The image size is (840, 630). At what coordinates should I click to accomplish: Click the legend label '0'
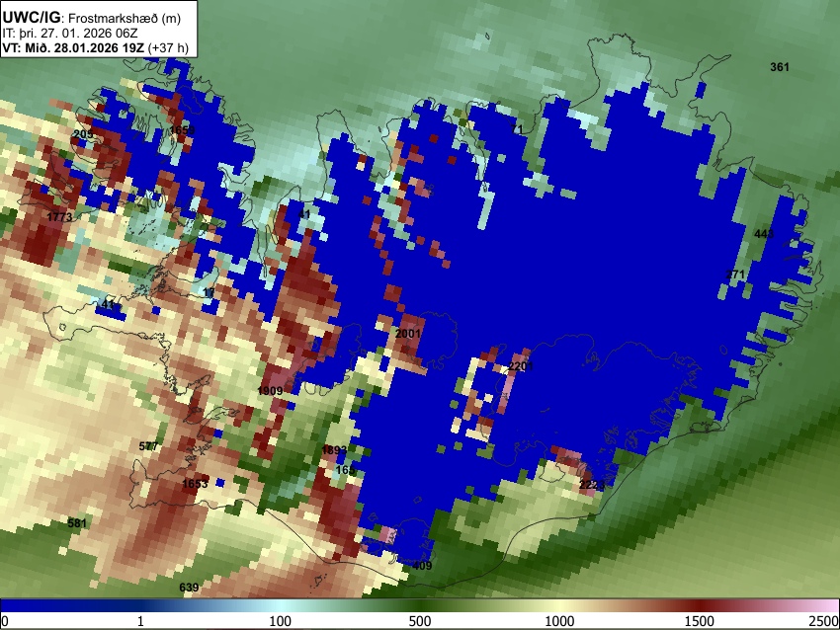click(x=5, y=621)
